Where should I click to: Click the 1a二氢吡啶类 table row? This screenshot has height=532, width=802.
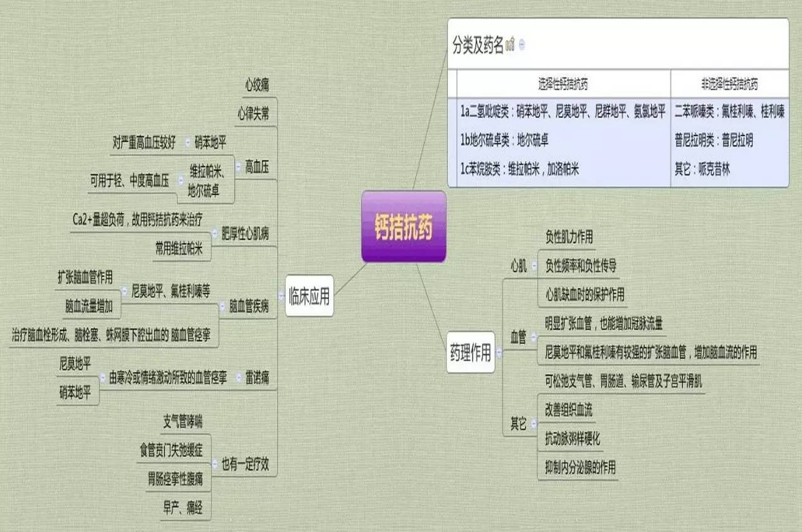point(563,112)
